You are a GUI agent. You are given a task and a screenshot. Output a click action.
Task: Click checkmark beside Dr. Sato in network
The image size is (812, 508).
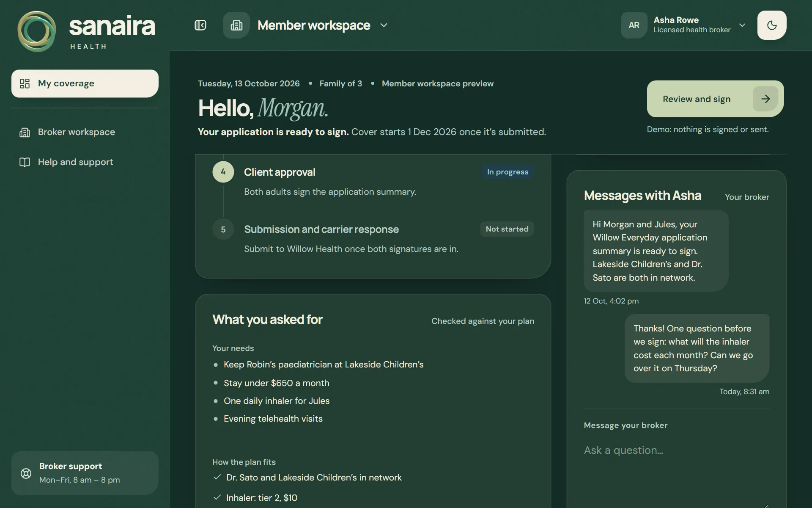217,477
